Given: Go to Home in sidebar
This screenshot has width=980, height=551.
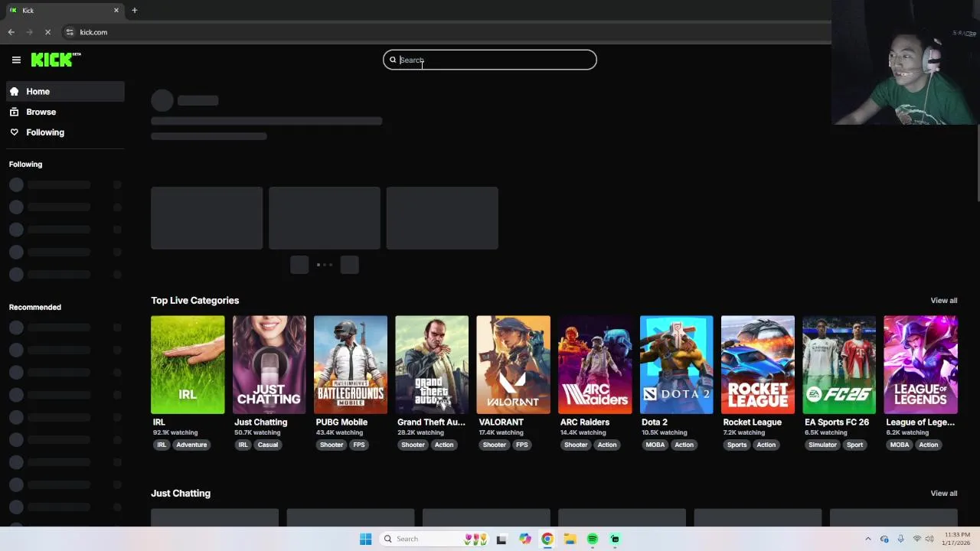Looking at the screenshot, I should (65, 91).
